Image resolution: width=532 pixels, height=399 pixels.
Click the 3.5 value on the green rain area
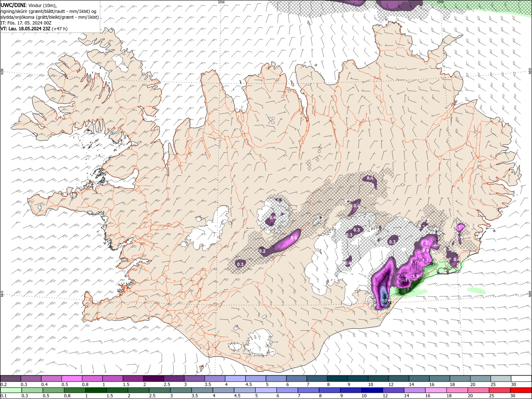pyautogui.click(x=408, y=290)
